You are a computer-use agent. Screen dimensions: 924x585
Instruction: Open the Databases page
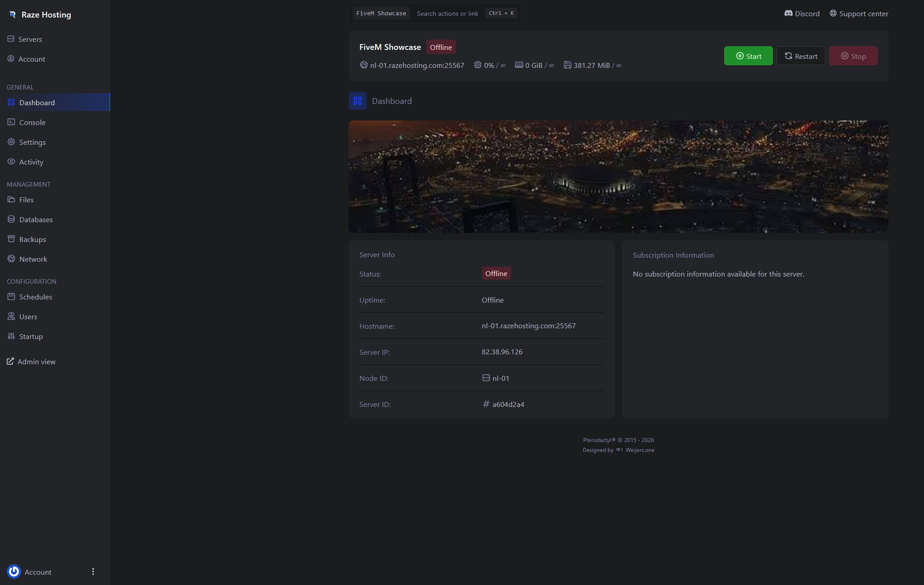pos(55,219)
